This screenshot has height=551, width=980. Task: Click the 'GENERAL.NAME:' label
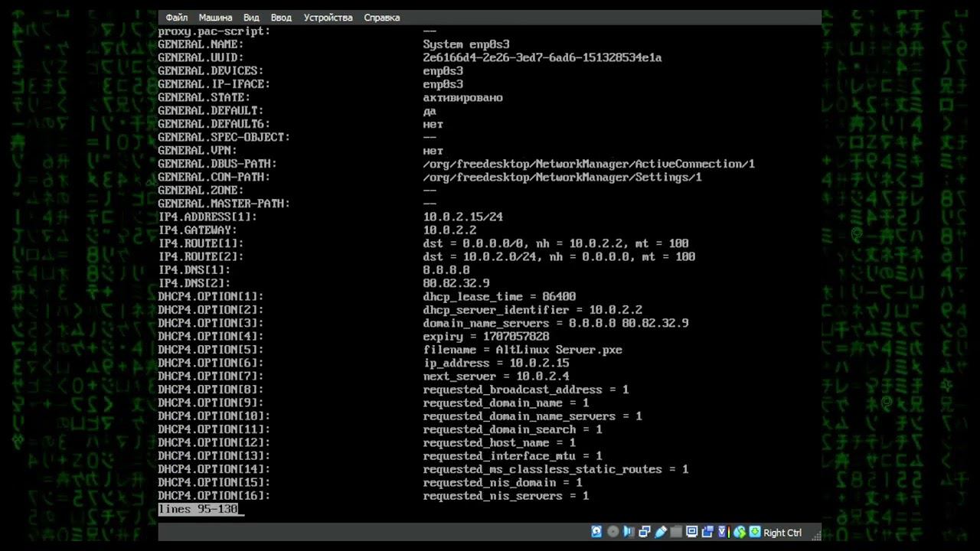(201, 44)
